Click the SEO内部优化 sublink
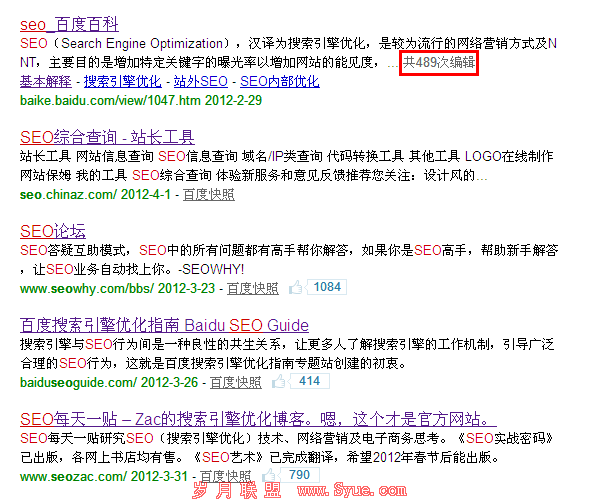Viewport: 597px width, 500px height. (x=280, y=81)
